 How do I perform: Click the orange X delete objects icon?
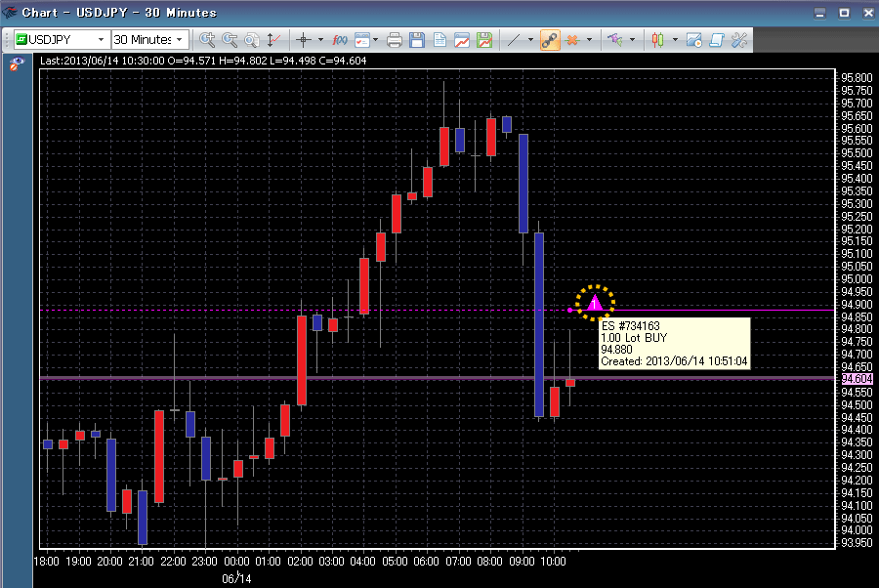(572, 40)
